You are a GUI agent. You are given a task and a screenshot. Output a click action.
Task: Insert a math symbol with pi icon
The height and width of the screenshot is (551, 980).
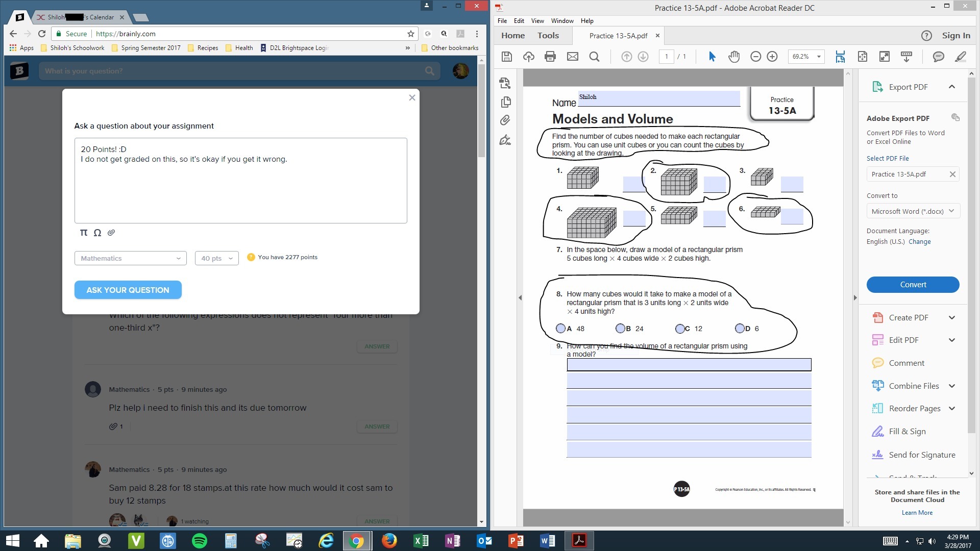[x=84, y=233]
